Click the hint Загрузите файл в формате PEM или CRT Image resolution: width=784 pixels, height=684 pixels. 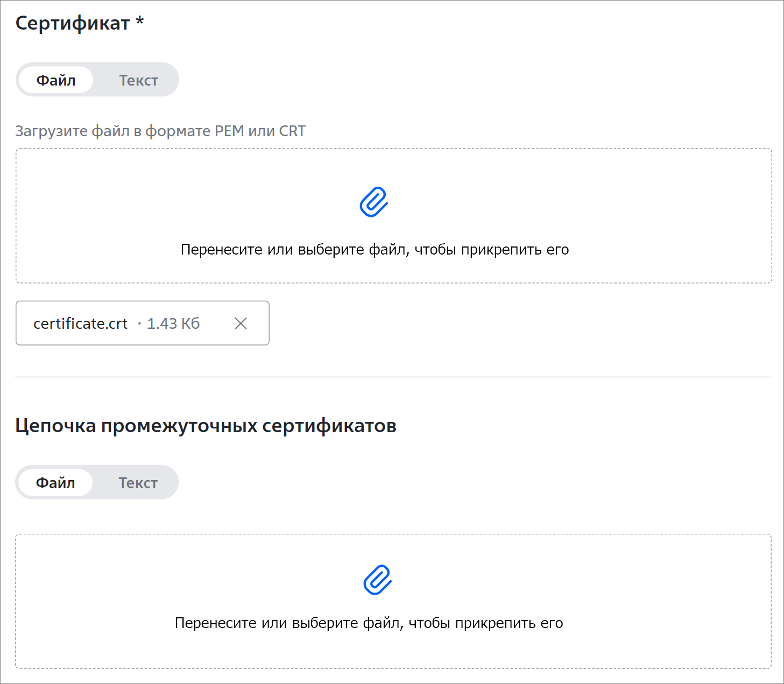click(x=160, y=131)
